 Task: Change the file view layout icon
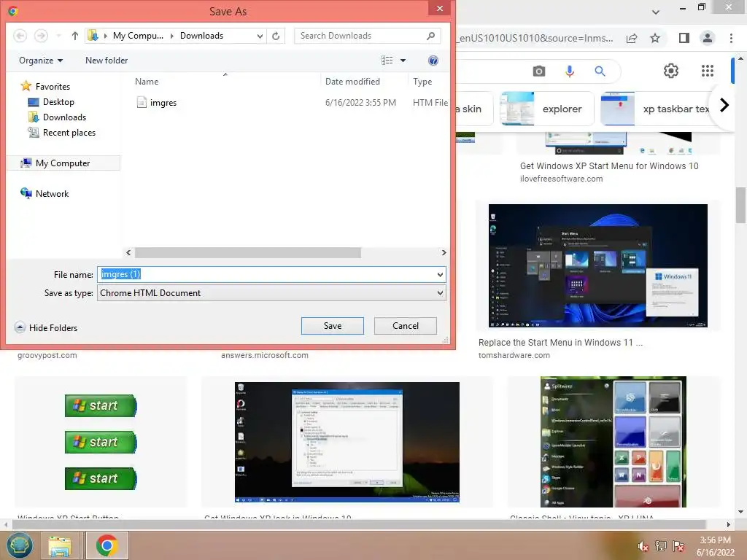pos(387,61)
